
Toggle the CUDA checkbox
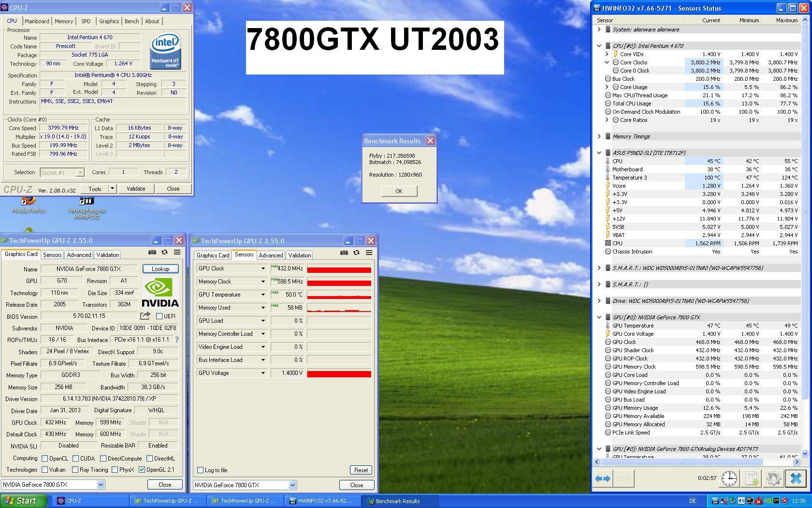[75, 458]
